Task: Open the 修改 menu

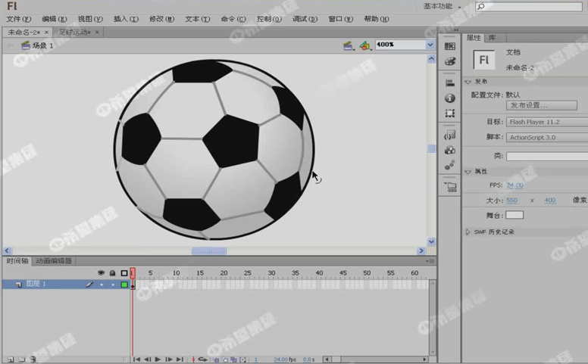Action: (x=161, y=19)
